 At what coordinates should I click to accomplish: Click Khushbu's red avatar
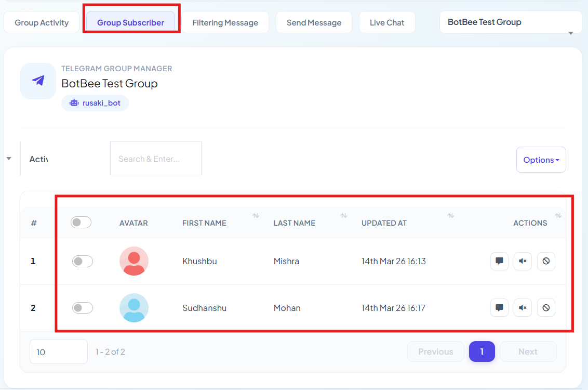pyautogui.click(x=134, y=261)
